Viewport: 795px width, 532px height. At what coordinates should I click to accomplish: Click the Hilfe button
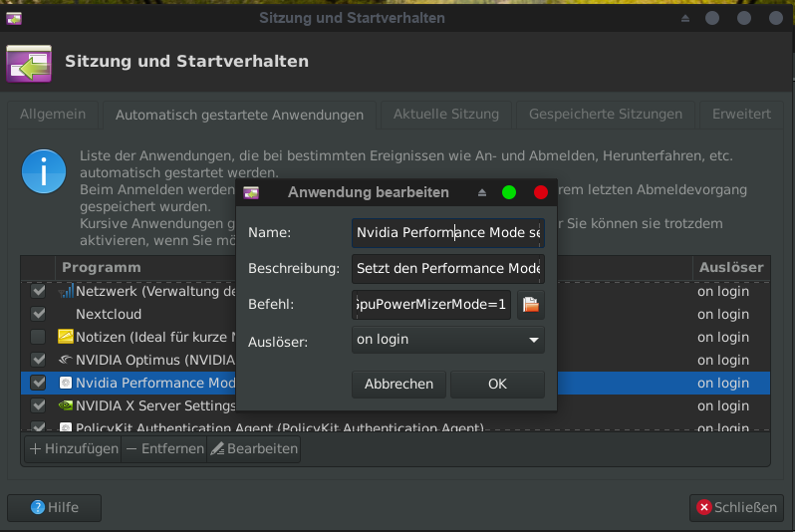pyautogui.click(x=55, y=507)
